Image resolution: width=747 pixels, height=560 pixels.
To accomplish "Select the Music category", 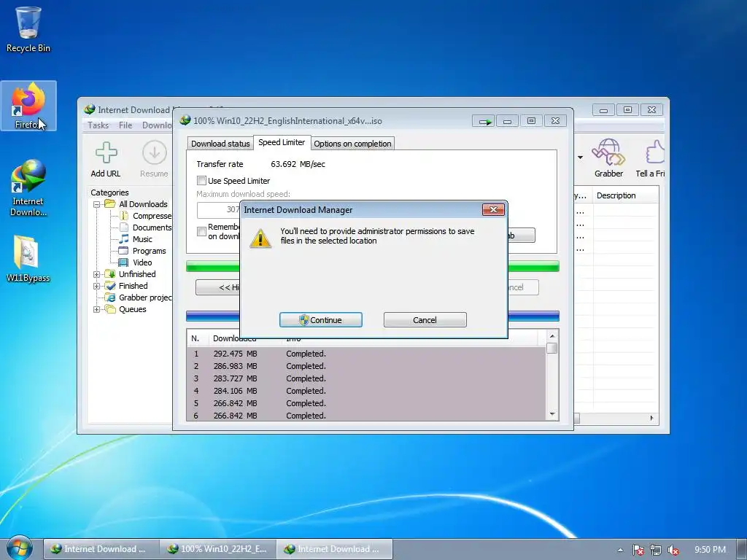I will point(136,239).
